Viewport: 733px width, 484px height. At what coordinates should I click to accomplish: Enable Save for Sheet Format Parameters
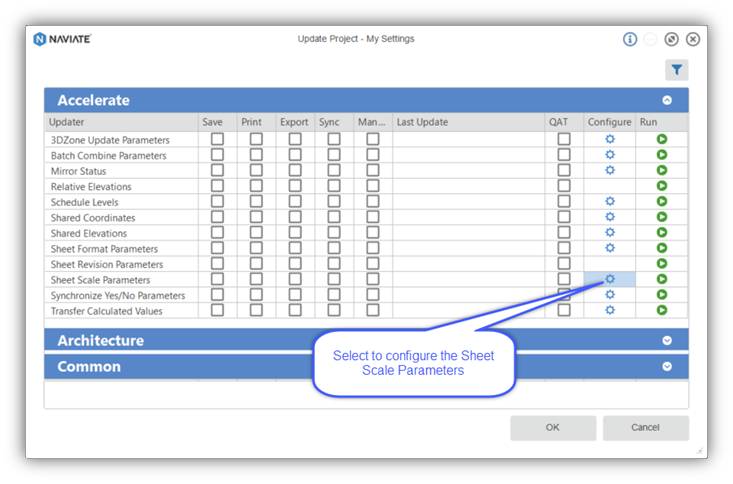point(217,247)
